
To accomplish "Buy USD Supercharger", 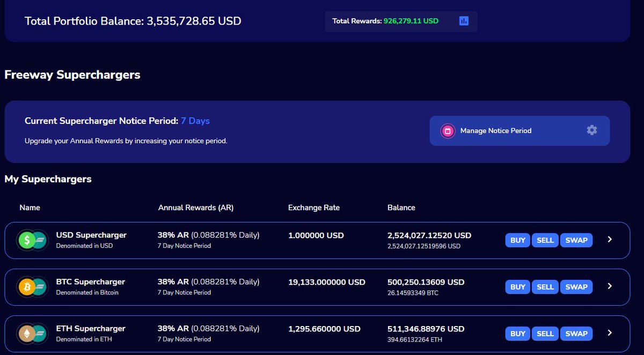I will (x=518, y=240).
